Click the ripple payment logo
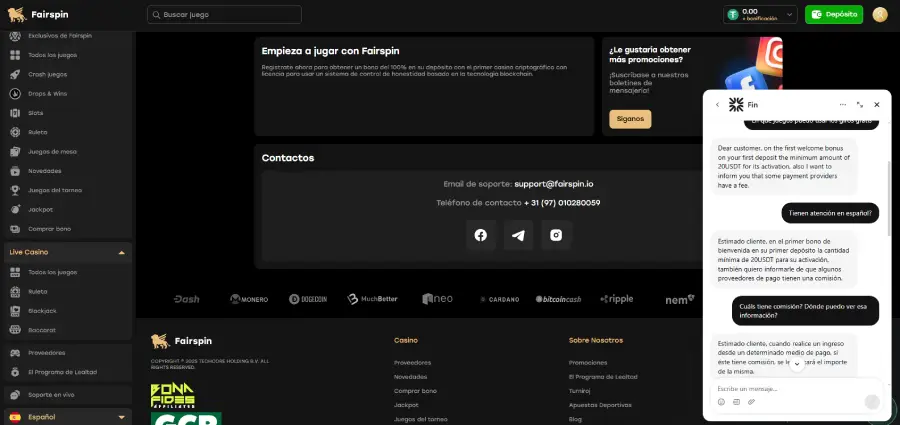 (616, 299)
